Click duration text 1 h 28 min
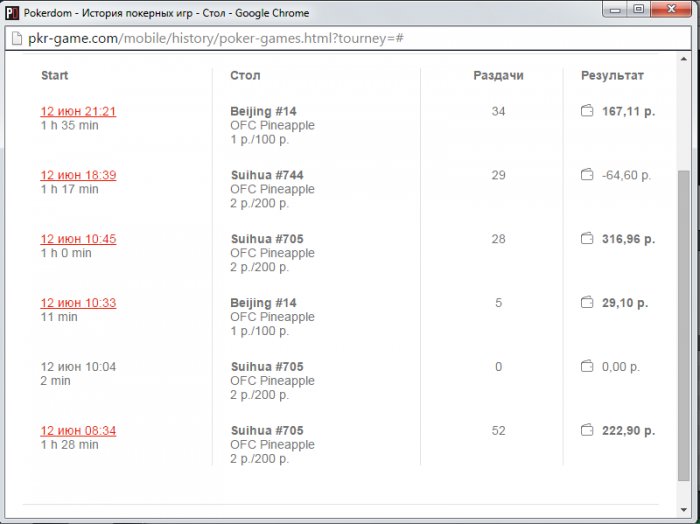This screenshot has height=524, width=700. click(69, 445)
